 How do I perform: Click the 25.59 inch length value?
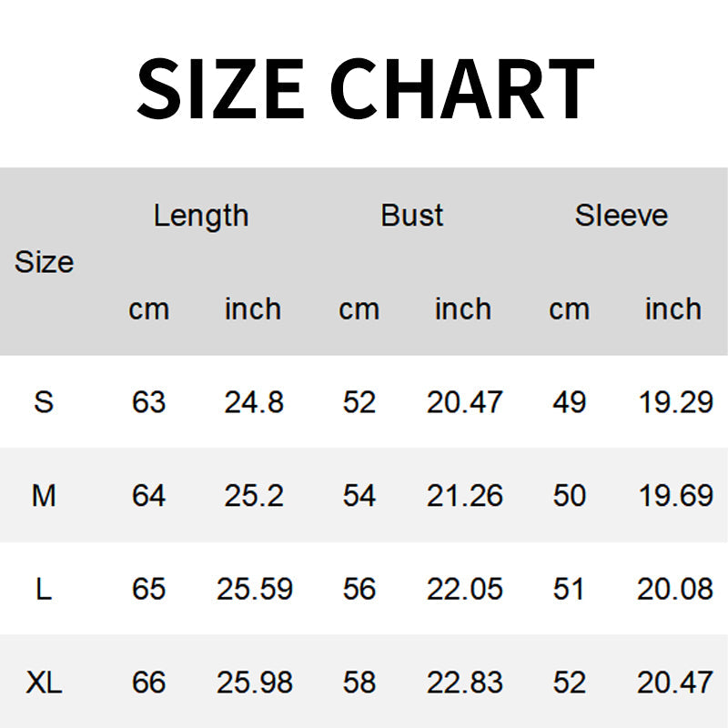[x=254, y=589]
